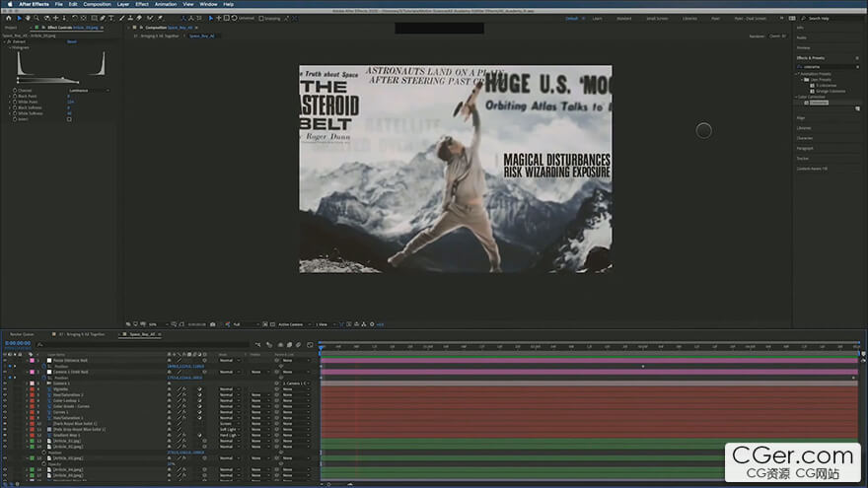The width and height of the screenshot is (868, 488).
Task: Select the Rotation tool
Action: pyautogui.click(x=74, y=19)
